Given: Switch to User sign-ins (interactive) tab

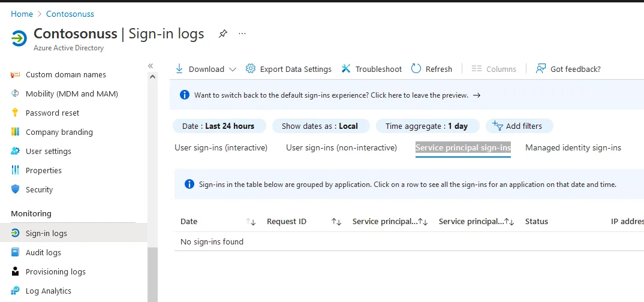Looking at the screenshot, I should (221, 147).
